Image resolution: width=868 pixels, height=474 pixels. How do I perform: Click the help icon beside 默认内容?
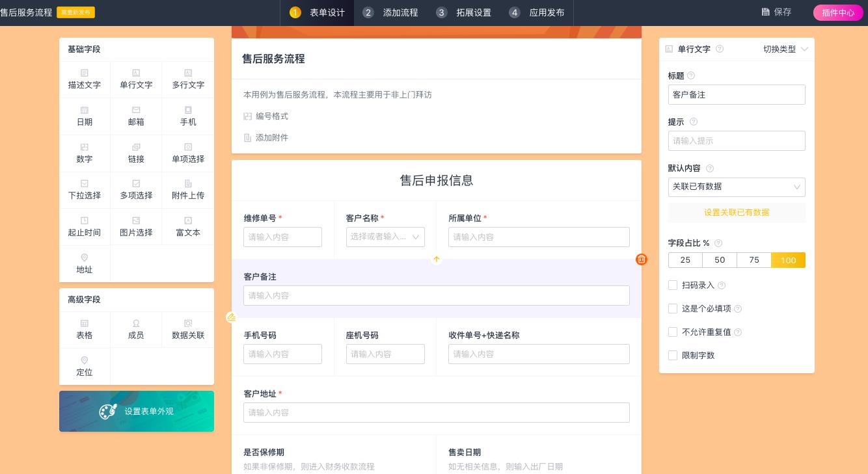pos(710,168)
